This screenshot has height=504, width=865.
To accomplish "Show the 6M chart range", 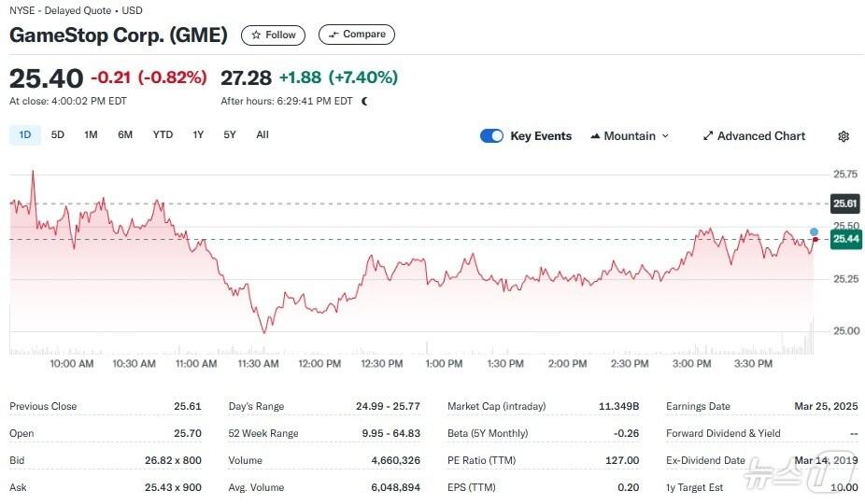I will click(x=125, y=134).
